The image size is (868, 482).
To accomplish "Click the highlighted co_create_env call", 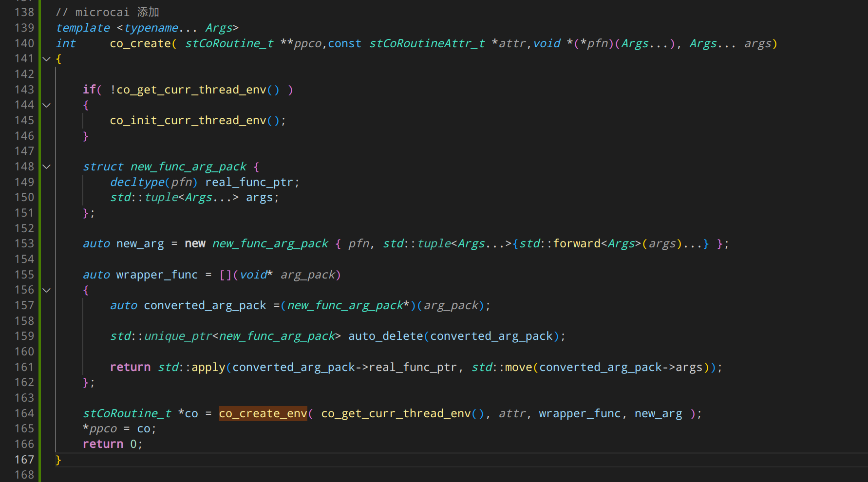I will point(263,413).
